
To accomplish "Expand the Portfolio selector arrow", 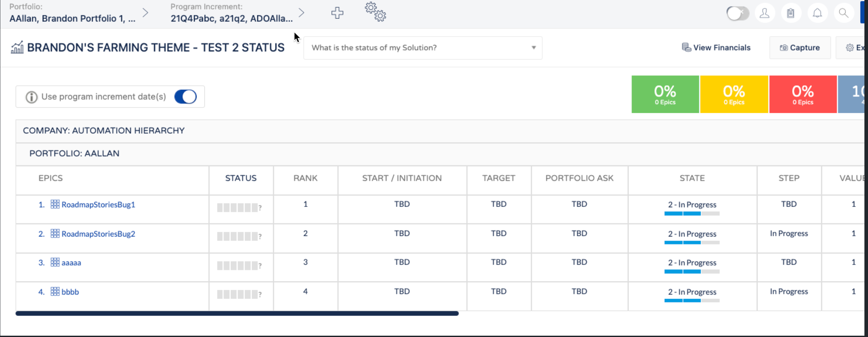I will pos(145,12).
